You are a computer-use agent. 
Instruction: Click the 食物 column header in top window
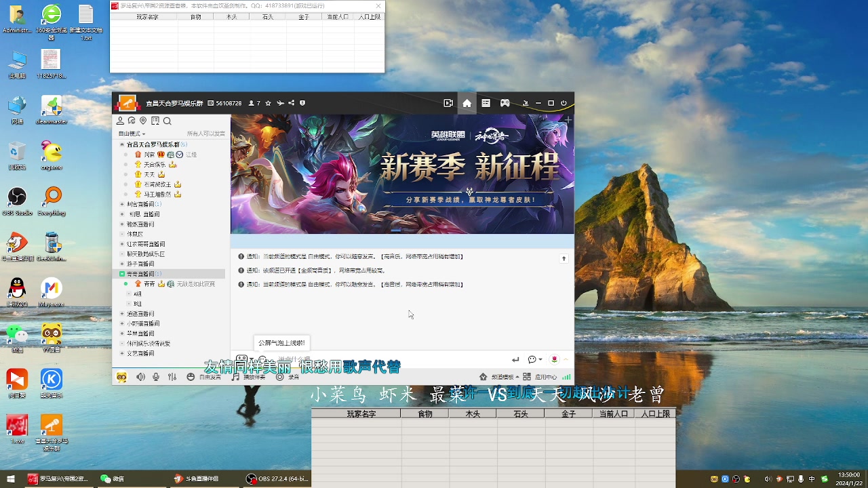196,17
